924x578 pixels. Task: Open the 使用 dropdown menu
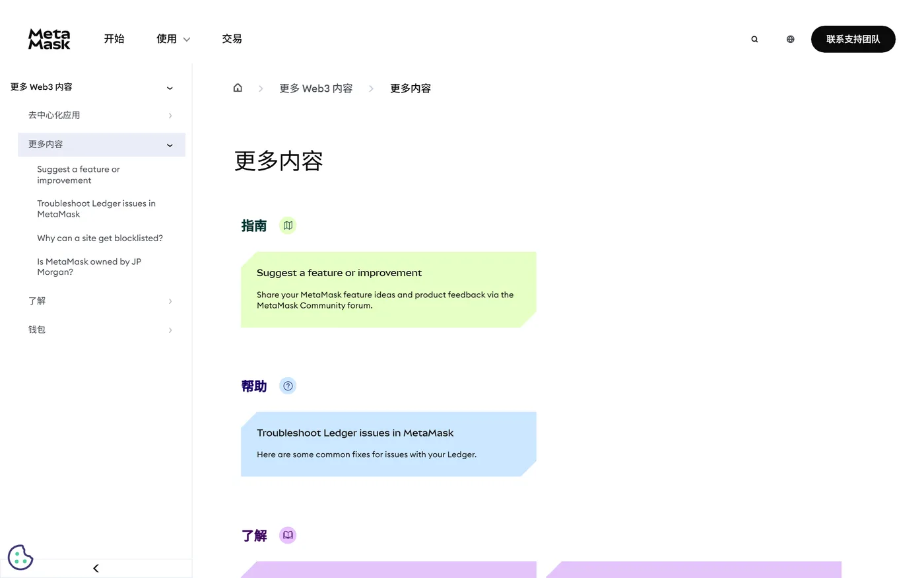tap(173, 39)
